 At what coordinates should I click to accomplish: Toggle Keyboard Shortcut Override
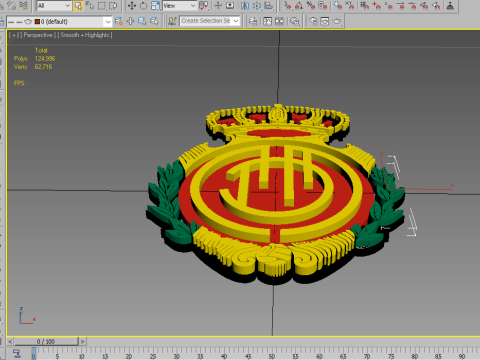(x=230, y=6)
